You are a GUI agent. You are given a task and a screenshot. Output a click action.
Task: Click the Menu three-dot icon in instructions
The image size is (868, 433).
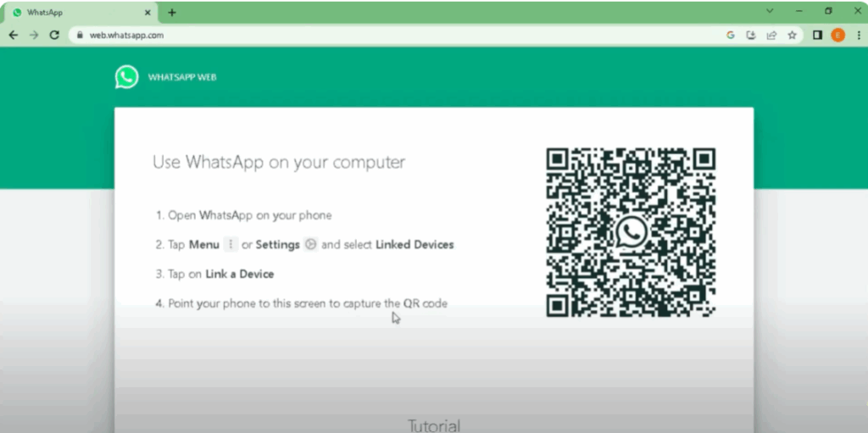pos(231,244)
